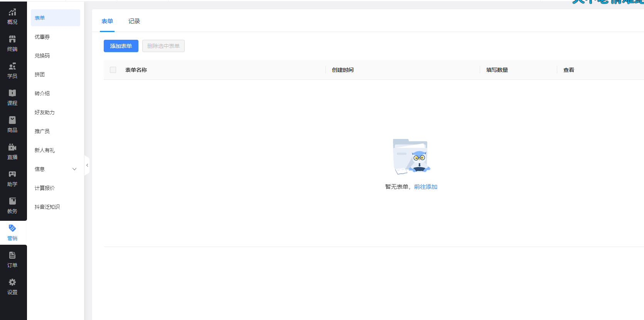Collapse the submenu with the arrow handle

[x=87, y=165]
